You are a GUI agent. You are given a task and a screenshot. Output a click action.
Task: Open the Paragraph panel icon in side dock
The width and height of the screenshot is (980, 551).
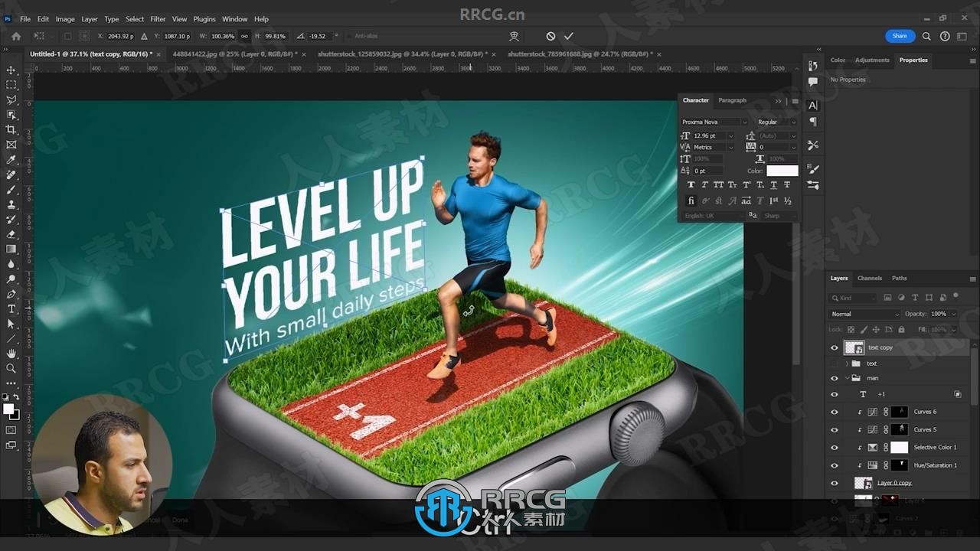[813, 122]
